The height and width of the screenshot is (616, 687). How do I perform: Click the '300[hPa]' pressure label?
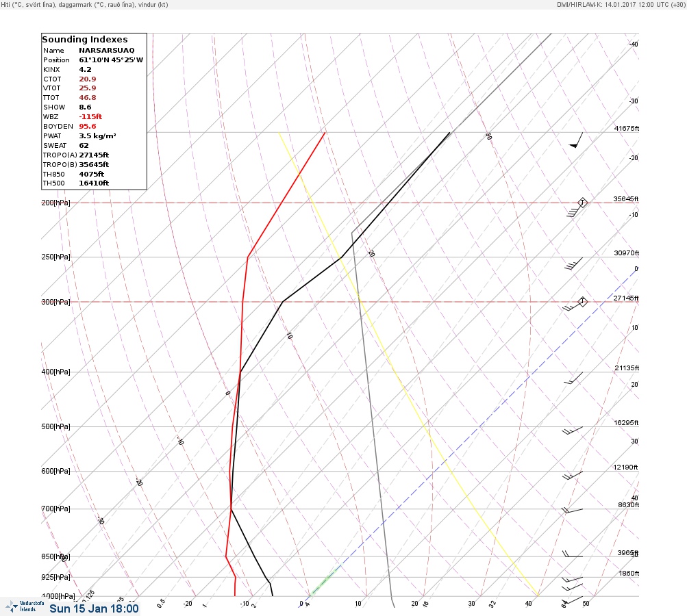[55, 302]
